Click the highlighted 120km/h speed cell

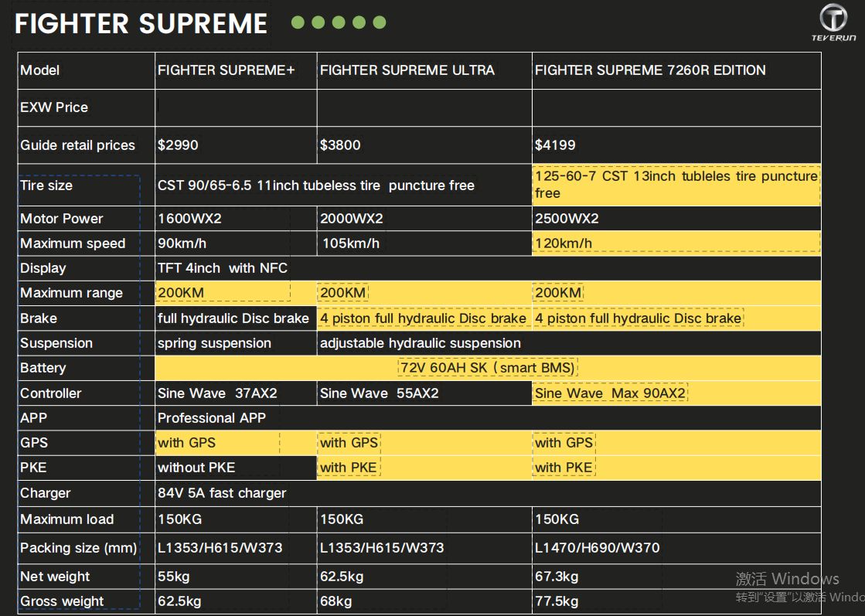[x=676, y=243]
